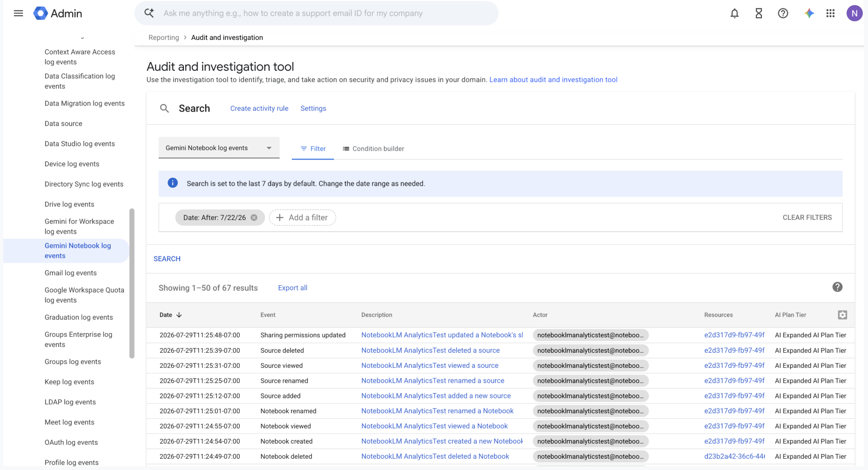Open the tasks hourglass icon
This screenshot has height=470, width=868.
[x=759, y=13]
